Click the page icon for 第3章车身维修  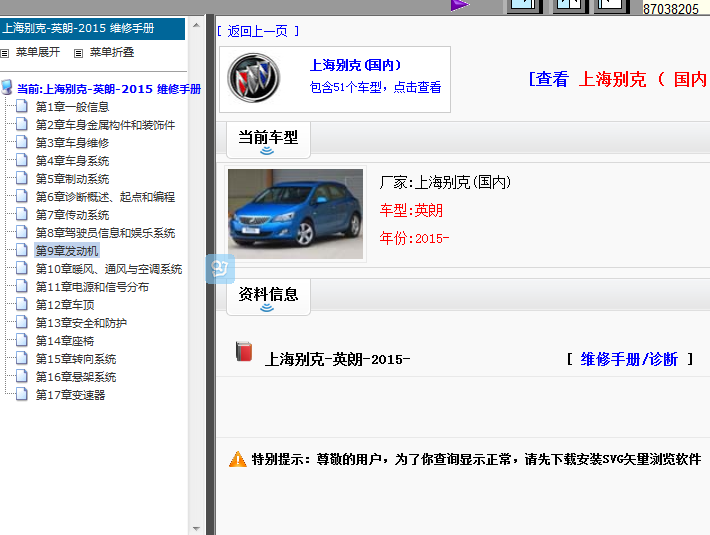coord(22,142)
